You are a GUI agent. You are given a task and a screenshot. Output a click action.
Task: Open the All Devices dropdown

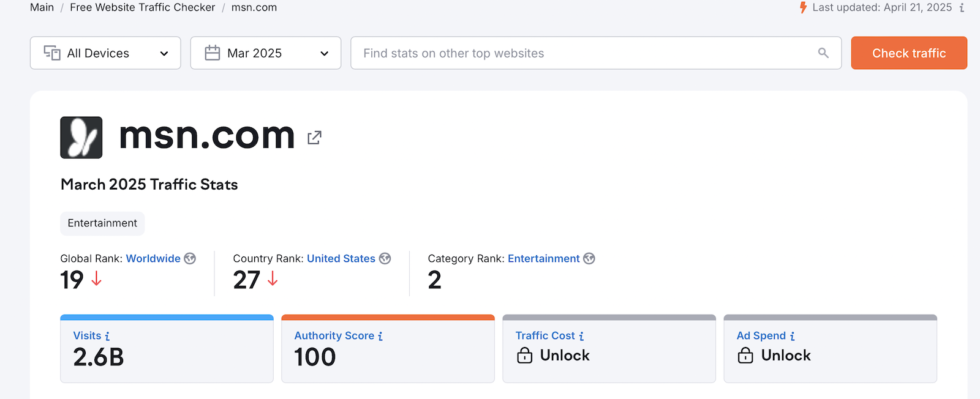(105, 53)
